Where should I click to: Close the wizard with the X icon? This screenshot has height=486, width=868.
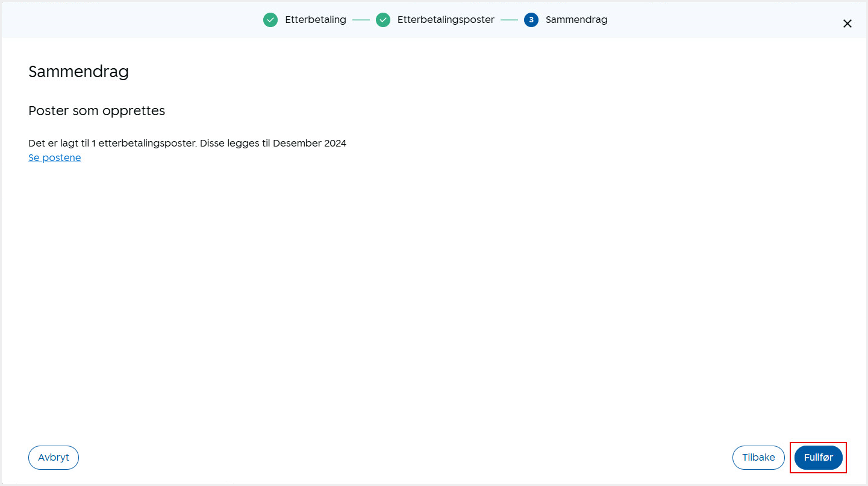click(x=847, y=24)
